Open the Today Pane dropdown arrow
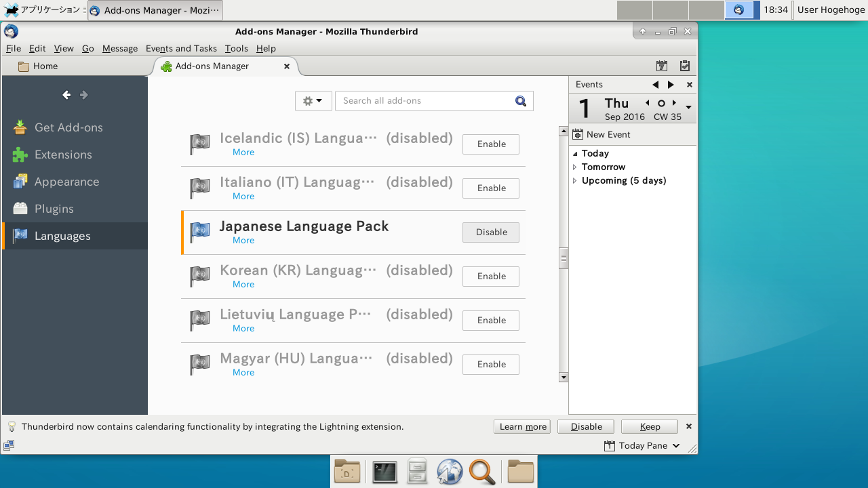 tap(676, 445)
